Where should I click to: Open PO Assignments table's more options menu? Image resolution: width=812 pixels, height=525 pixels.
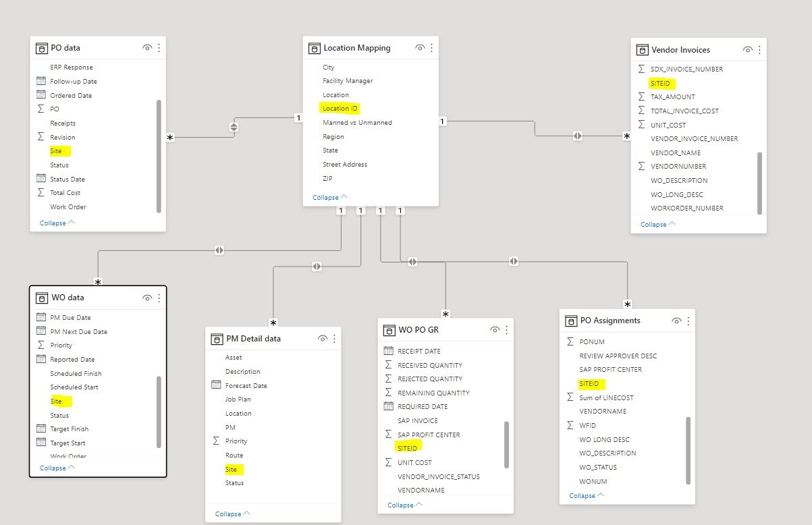pos(688,321)
